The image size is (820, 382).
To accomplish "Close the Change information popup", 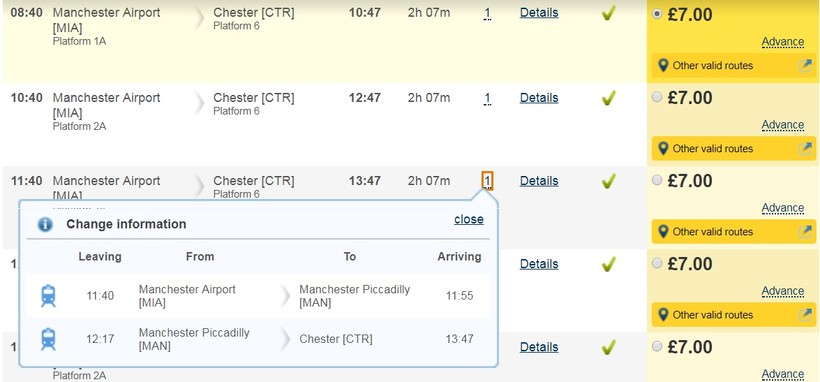I will (469, 219).
